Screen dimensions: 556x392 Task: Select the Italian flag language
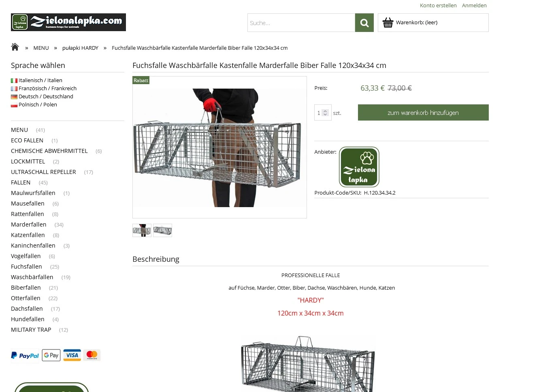pos(14,81)
